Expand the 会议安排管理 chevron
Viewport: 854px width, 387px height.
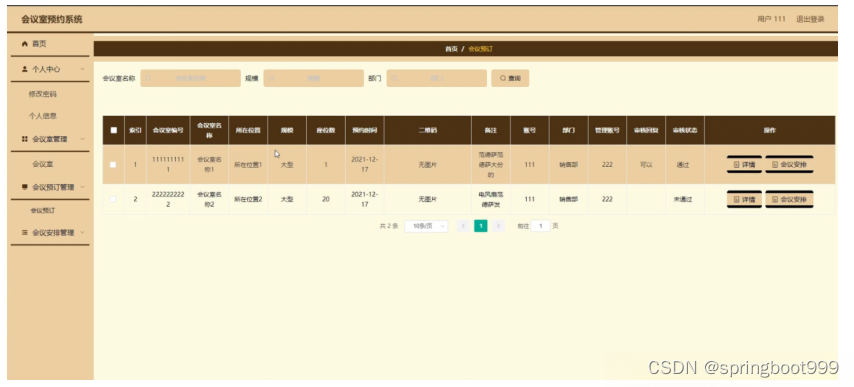[82, 232]
